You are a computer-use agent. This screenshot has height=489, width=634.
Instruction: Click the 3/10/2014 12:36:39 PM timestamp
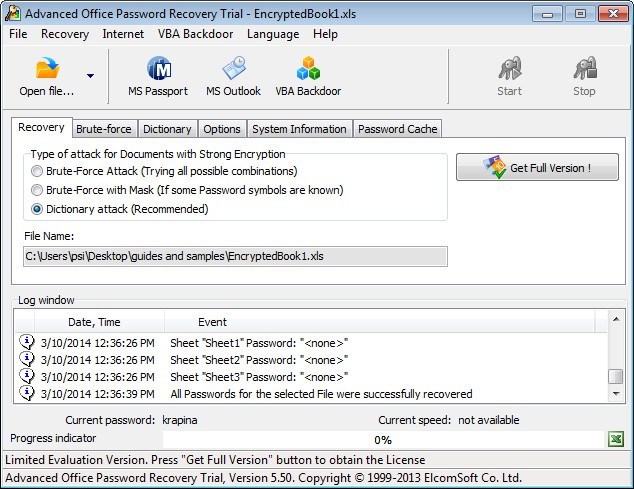pos(98,394)
